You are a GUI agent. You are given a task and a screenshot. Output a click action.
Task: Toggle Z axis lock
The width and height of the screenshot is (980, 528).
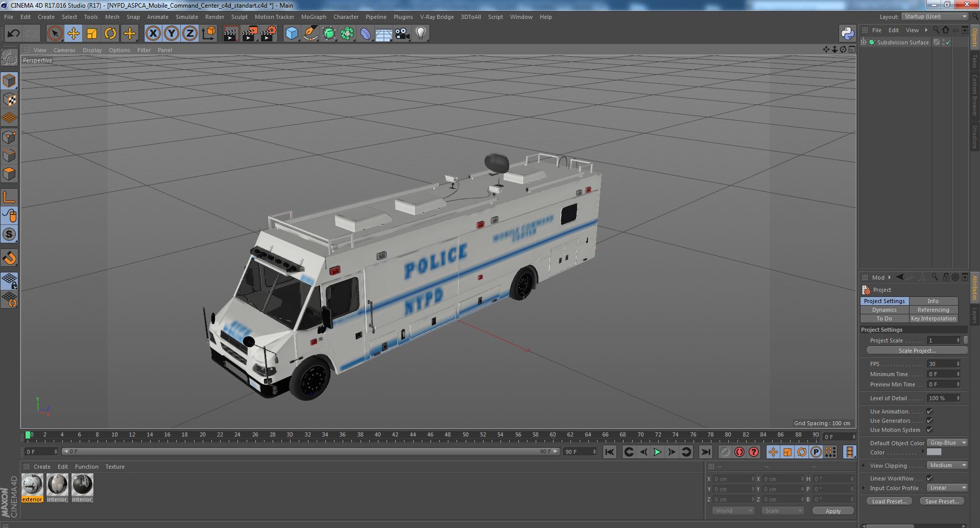190,34
